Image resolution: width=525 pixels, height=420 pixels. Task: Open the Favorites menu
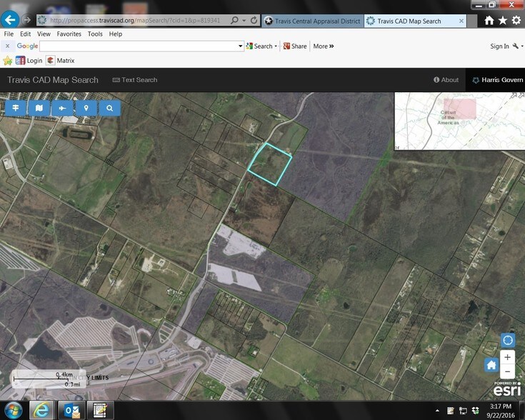click(x=69, y=34)
